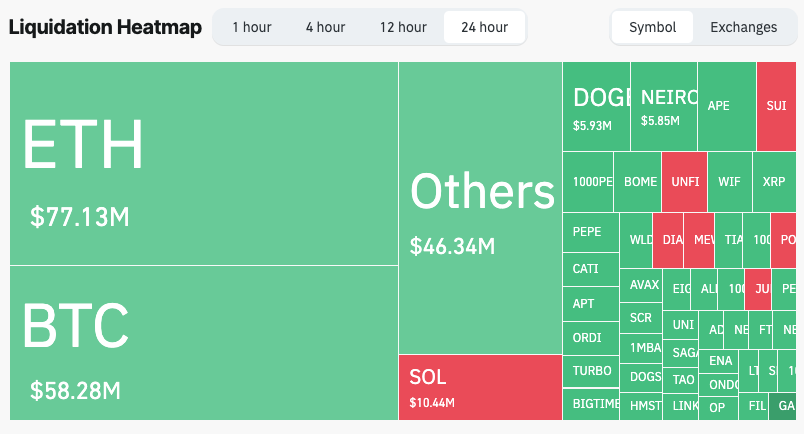Click the AVAX tile
The height and width of the screenshot is (434, 804).
pos(641,285)
